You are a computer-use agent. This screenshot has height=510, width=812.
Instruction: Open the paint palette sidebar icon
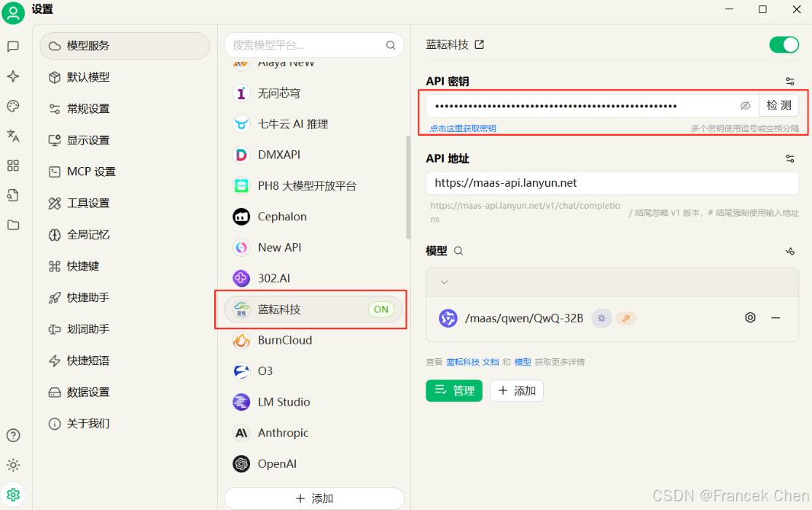point(13,107)
